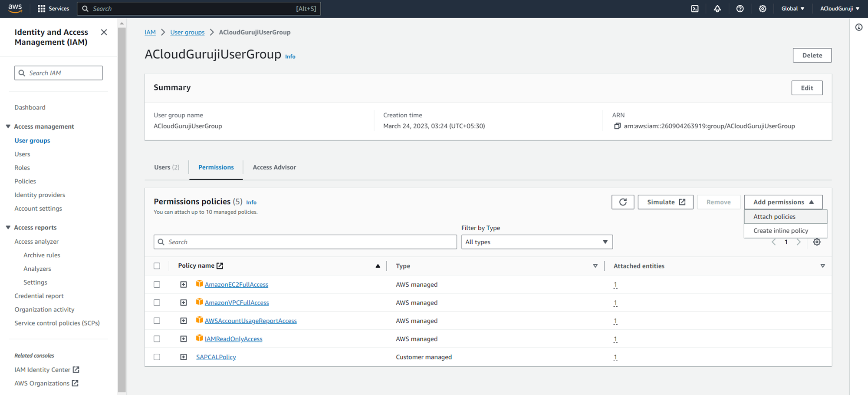Select the SAPCALPolicy row checkbox

(157, 357)
